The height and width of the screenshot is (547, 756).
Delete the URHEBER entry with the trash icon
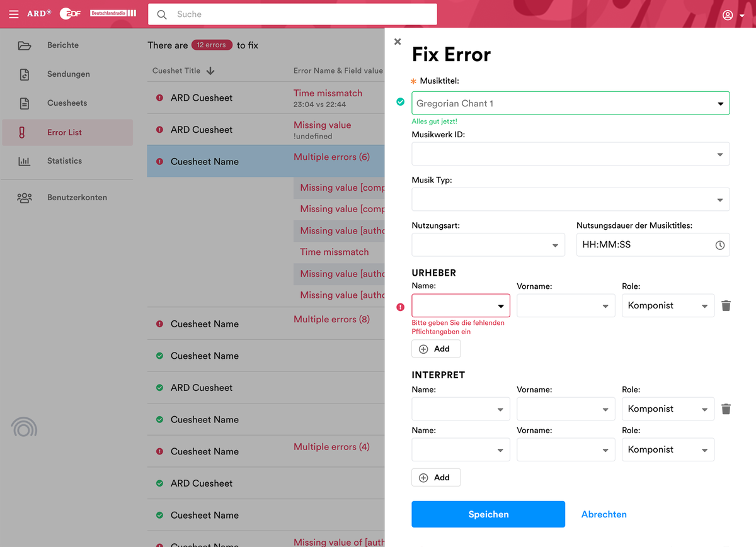pos(726,305)
